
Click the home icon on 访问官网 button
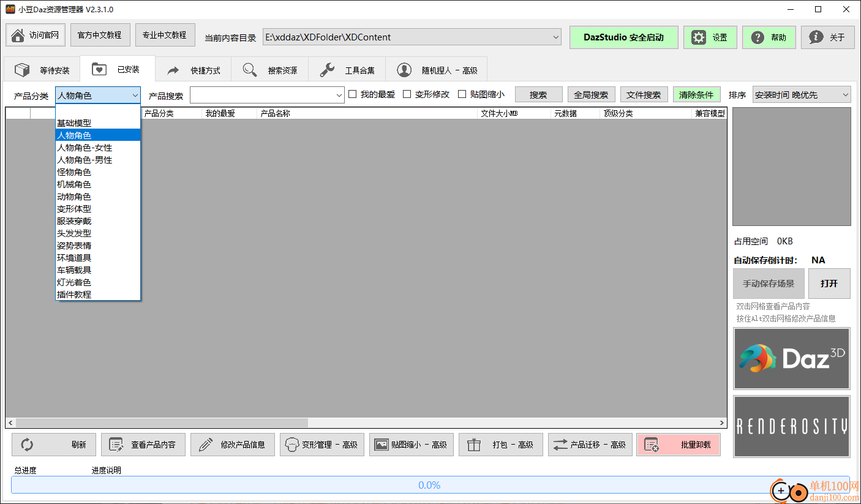tap(18, 36)
